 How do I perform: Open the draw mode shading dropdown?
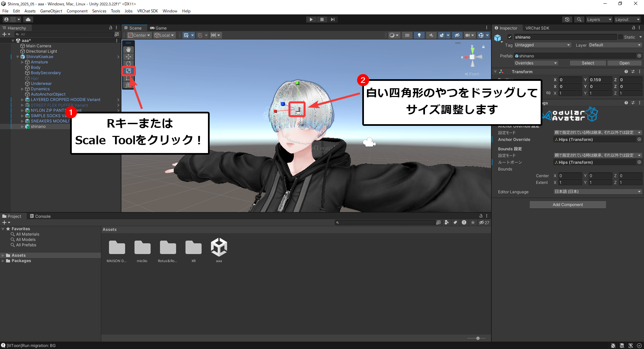(394, 35)
